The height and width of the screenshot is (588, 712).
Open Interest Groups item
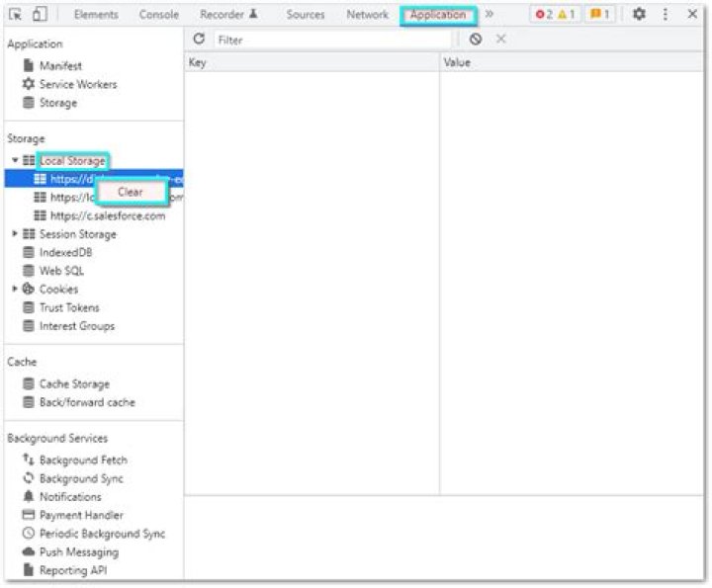(77, 326)
